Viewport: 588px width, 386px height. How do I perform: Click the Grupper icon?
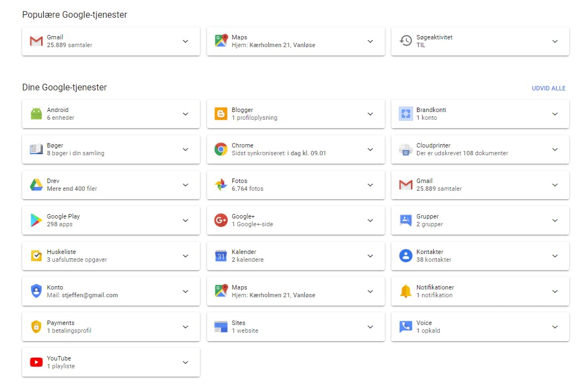406,220
